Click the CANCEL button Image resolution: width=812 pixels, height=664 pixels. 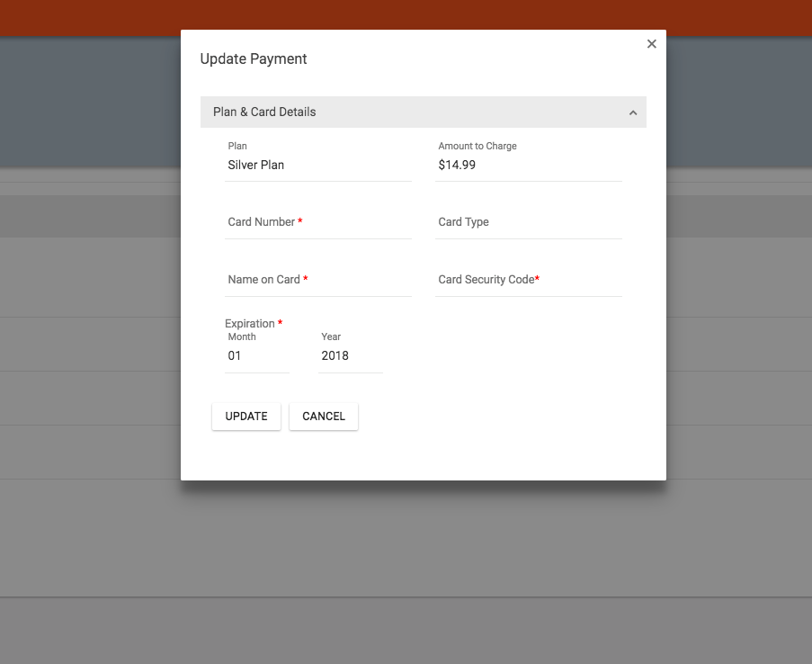point(323,416)
